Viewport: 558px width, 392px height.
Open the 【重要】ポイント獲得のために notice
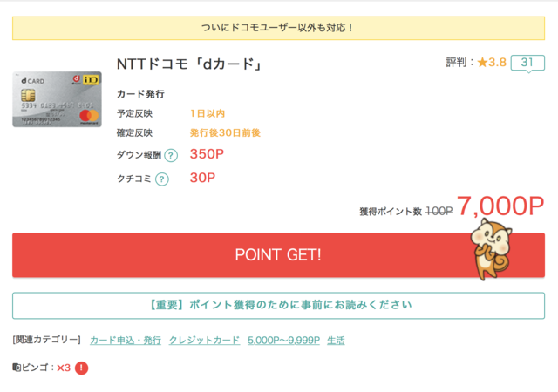(278, 306)
